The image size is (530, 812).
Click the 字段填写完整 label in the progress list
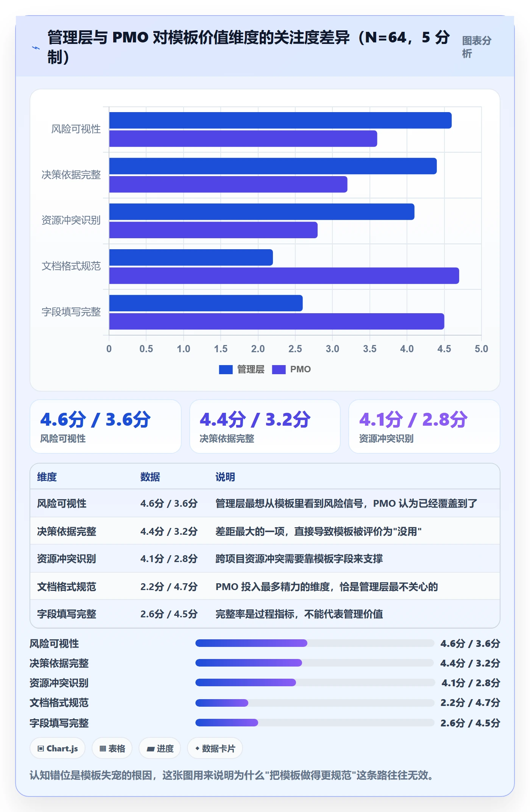pyautogui.click(x=59, y=723)
